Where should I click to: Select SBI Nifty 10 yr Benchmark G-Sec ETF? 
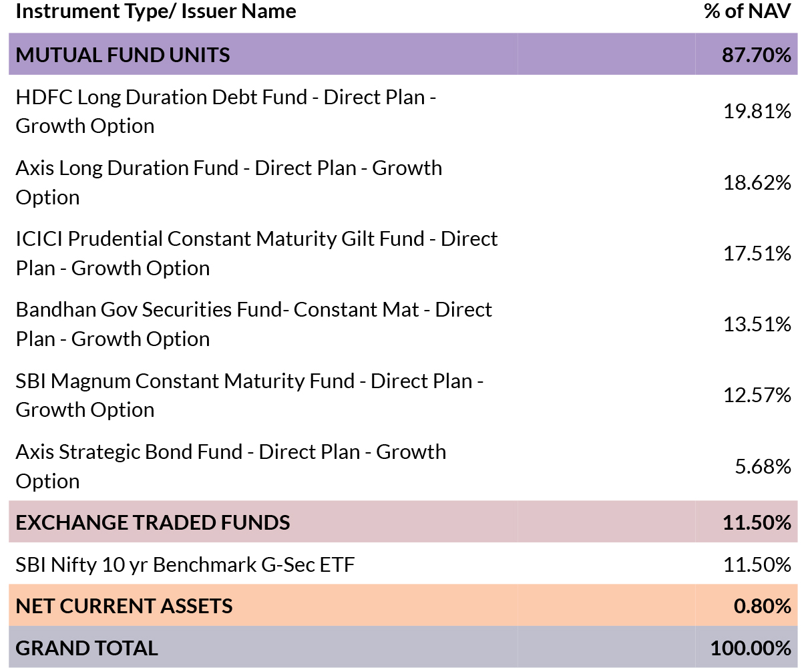click(x=186, y=564)
